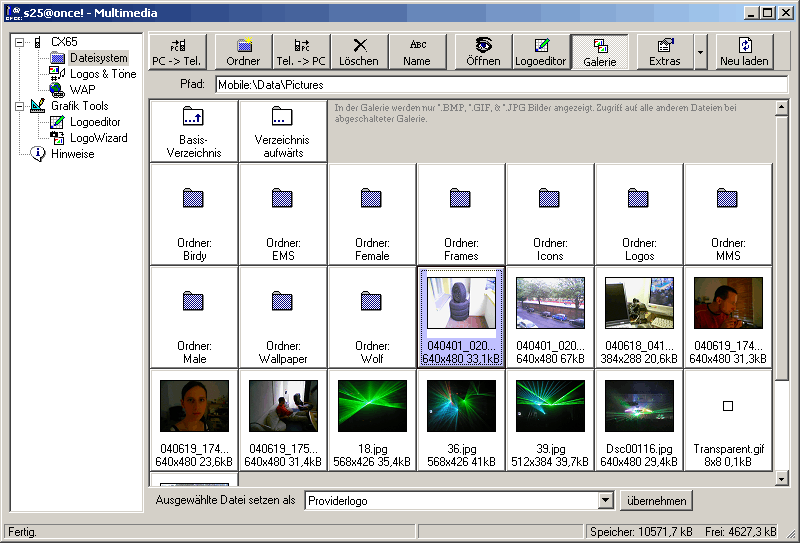The width and height of the screenshot is (800, 543).
Task: Click gallery scrollbar down arrow
Action: point(782,478)
